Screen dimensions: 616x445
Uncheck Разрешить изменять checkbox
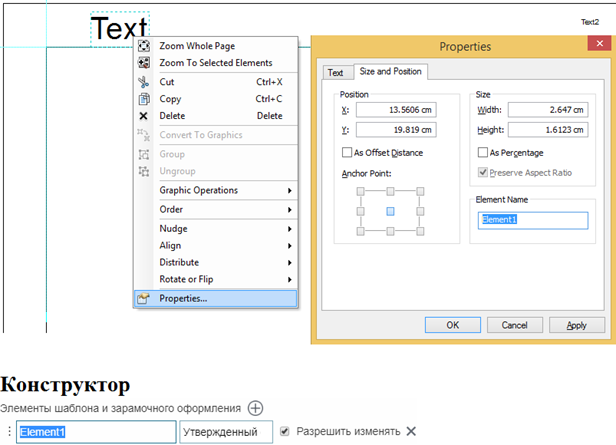pos(286,431)
